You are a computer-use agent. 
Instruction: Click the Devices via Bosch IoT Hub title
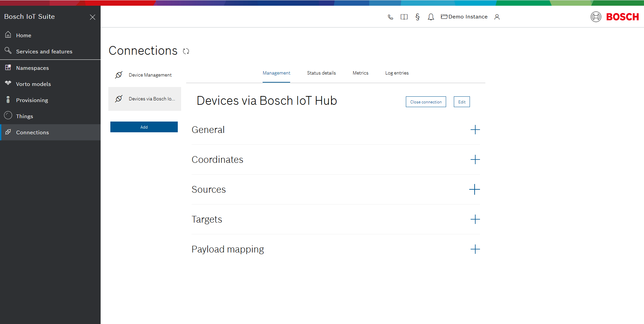click(x=267, y=101)
